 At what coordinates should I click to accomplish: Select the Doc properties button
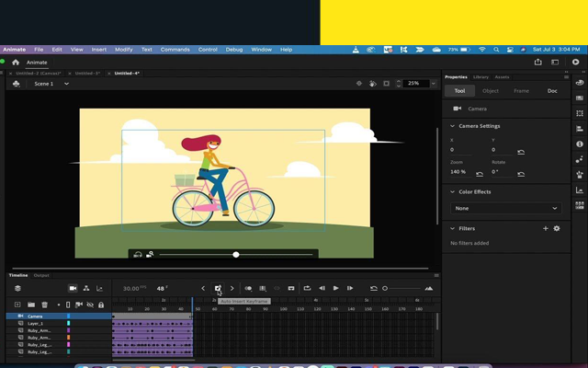pyautogui.click(x=552, y=91)
